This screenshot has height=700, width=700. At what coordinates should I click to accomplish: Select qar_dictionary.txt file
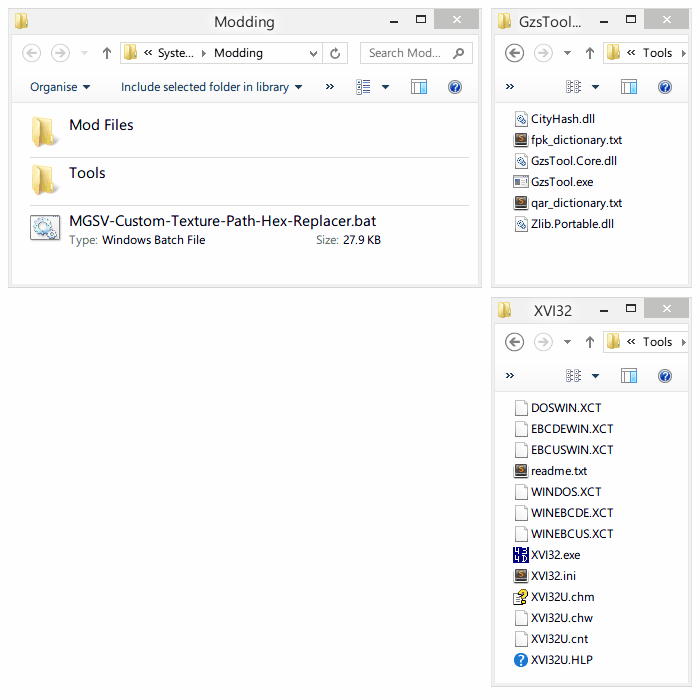pos(568,203)
